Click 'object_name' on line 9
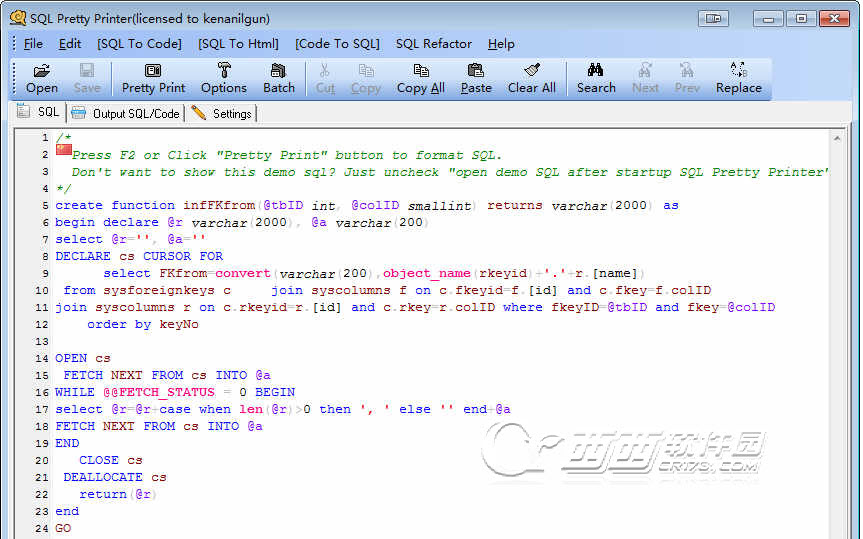The height and width of the screenshot is (539, 863). (427, 274)
